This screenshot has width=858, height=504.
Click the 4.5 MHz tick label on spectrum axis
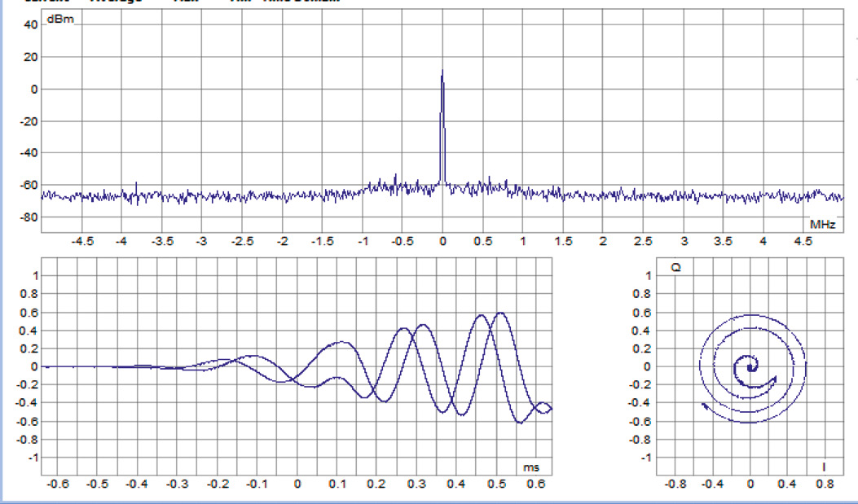click(803, 241)
